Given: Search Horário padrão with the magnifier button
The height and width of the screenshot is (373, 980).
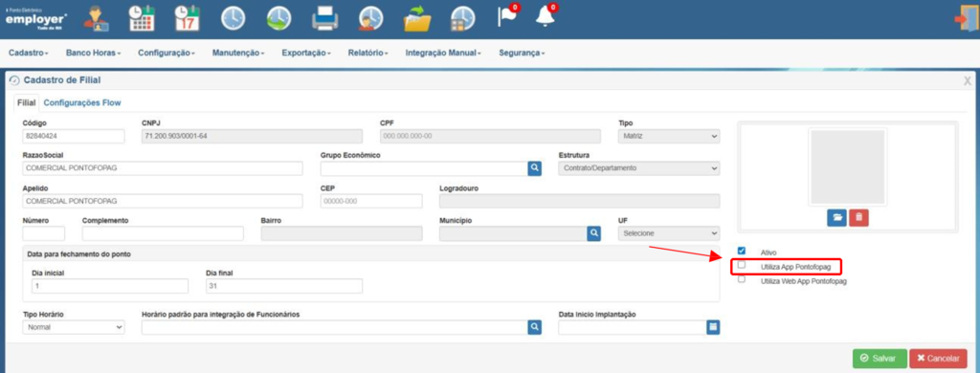Looking at the screenshot, I should click(534, 327).
